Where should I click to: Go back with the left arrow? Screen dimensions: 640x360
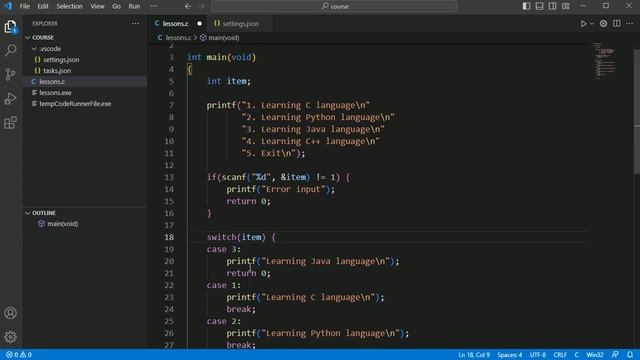click(188, 6)
